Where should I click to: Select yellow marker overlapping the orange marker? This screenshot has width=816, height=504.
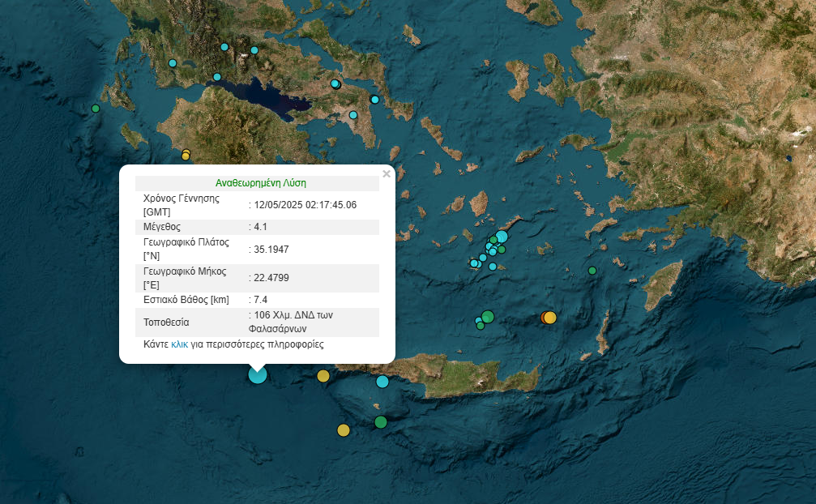551,318
